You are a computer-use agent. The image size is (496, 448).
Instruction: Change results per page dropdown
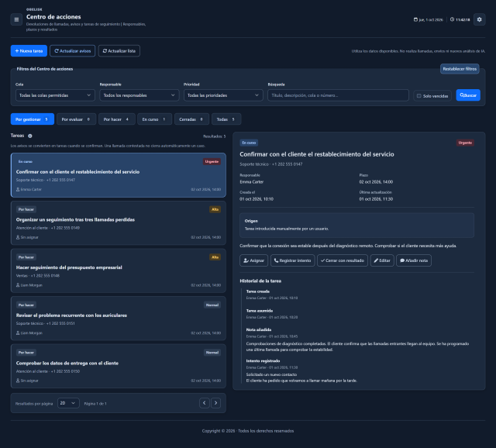pos(68,403)
